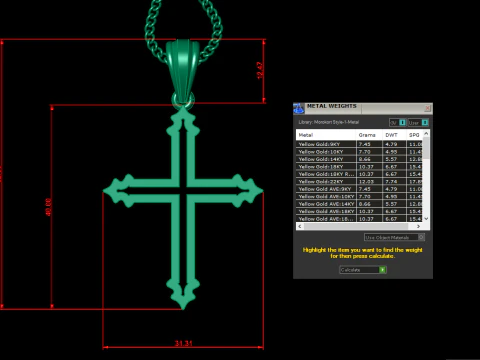Select the Yellow Gold:22KY row
480x360 pixels.
coord(359,181)
